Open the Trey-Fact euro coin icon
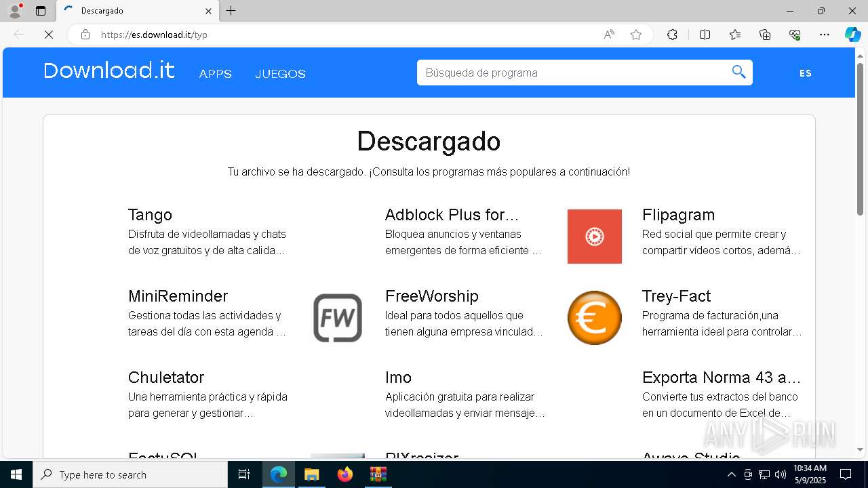 coord(595,318)
